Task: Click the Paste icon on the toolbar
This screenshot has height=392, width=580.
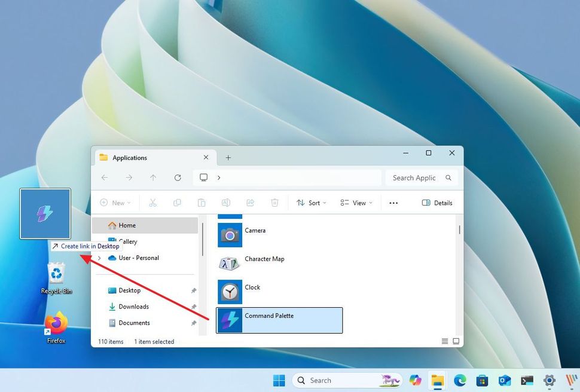Action: 202,203
